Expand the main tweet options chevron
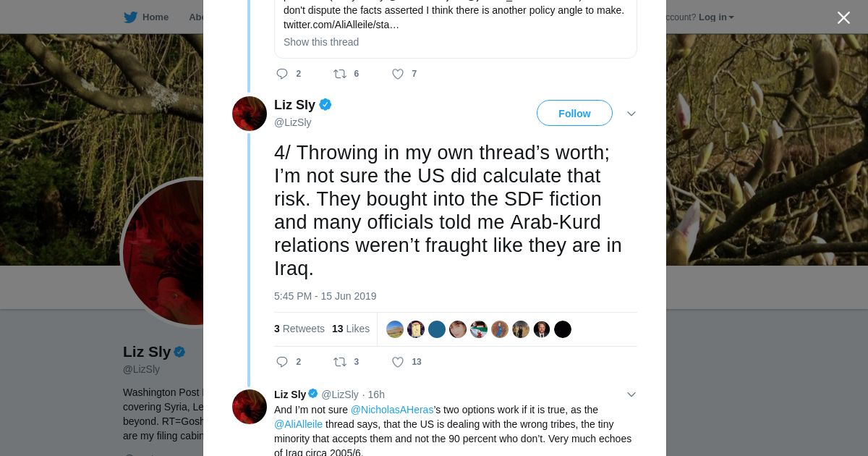868x456 pixels. (x=631, y=114)
